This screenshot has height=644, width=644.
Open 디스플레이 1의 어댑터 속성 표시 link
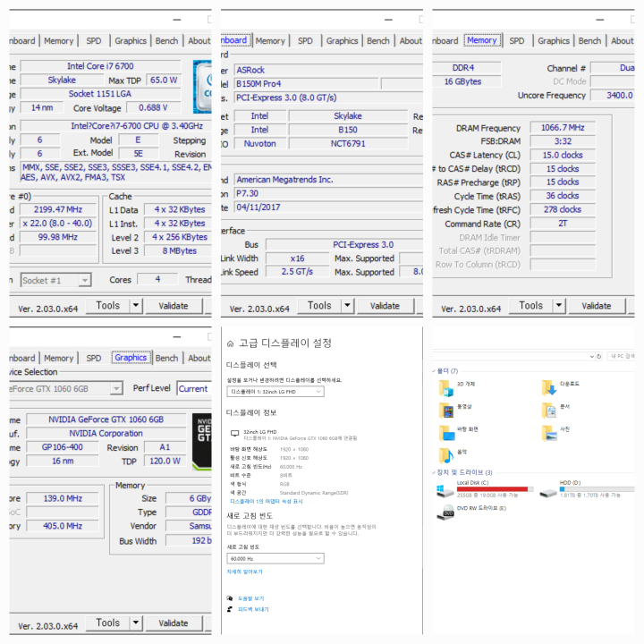pyautogui.click(x=267, y=501)
